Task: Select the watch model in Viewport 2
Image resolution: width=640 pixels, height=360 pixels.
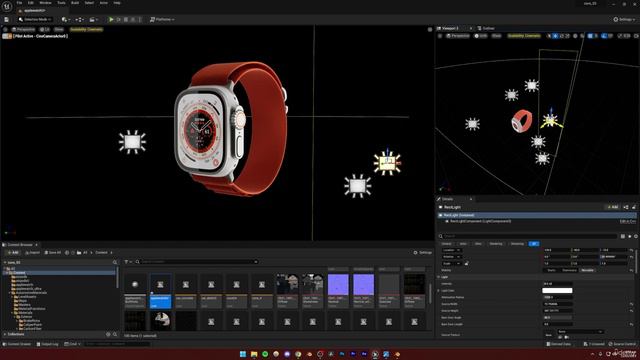Action: tap(522, 121)
